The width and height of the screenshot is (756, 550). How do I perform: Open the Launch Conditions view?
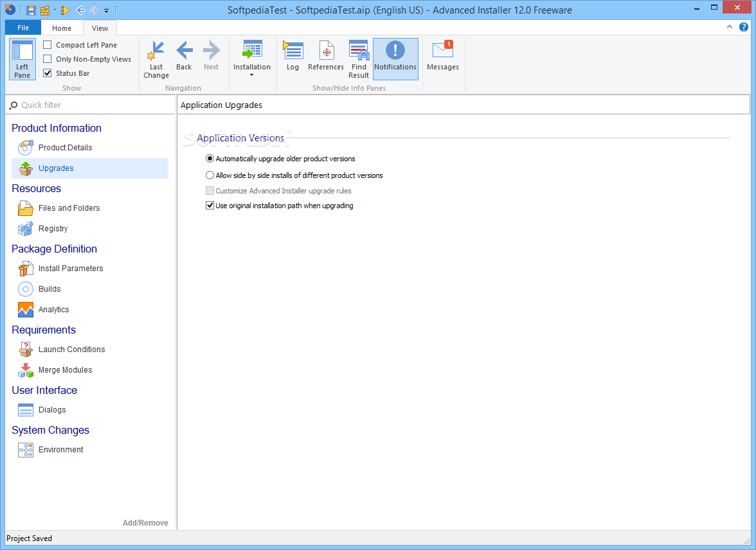tap(90, 350)
